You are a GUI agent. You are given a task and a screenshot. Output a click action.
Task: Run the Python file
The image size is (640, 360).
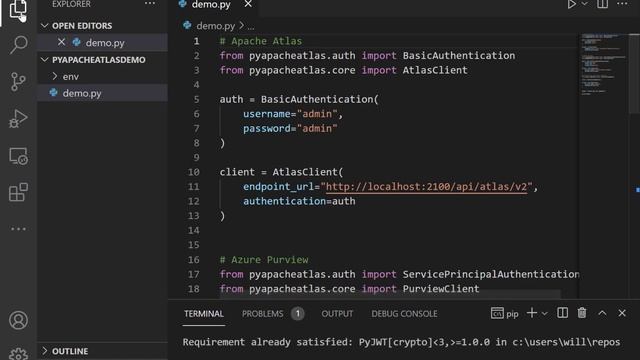pos(571,4)
